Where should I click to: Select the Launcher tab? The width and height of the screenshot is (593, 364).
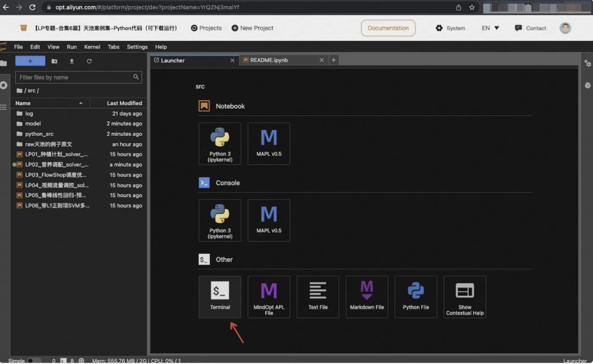tap(194, 60)
